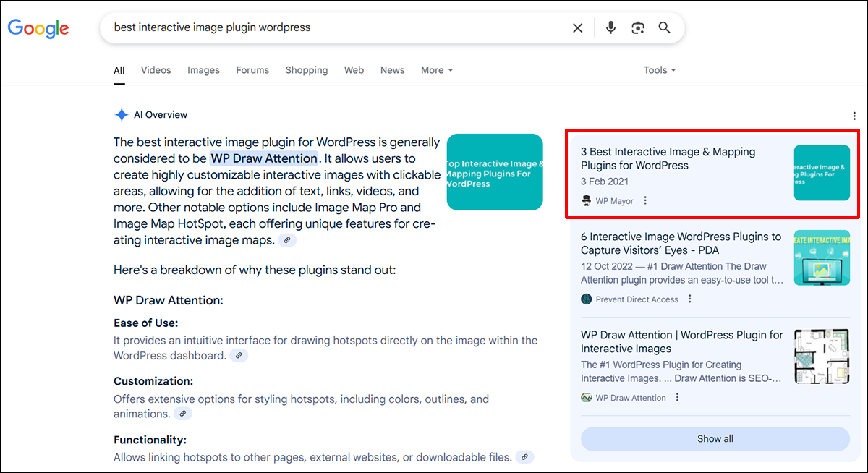Switch to the Videos tab

pos(156,70)
